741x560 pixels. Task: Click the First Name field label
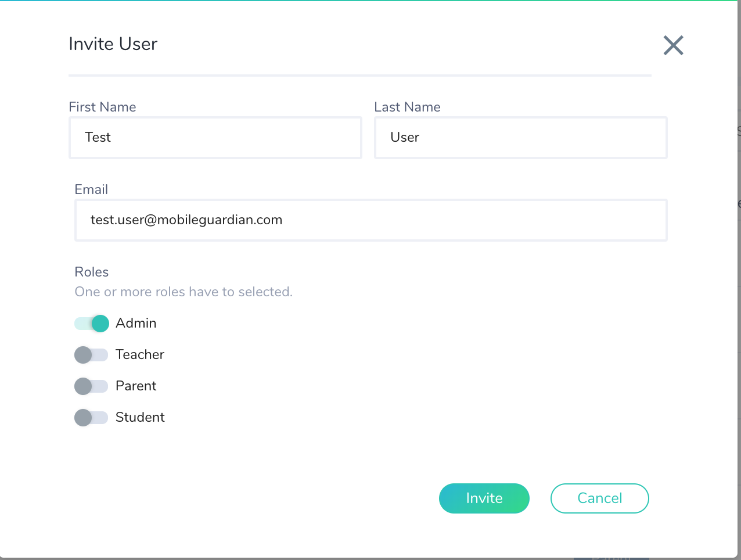(102, 107)
